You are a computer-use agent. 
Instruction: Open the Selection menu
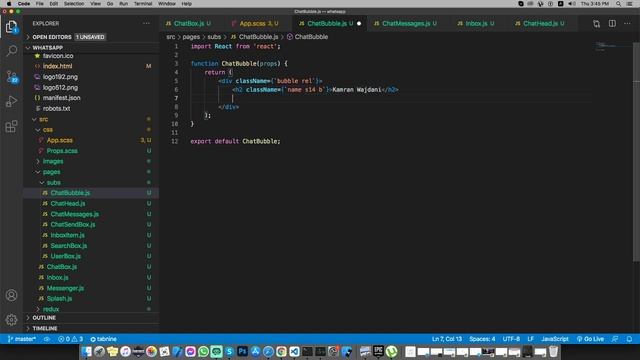pyautogui.click(x=74, y=4)
